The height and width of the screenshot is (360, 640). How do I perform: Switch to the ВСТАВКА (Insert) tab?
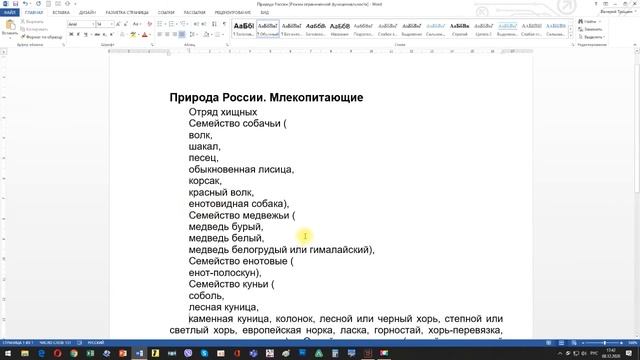click(61, 13)
